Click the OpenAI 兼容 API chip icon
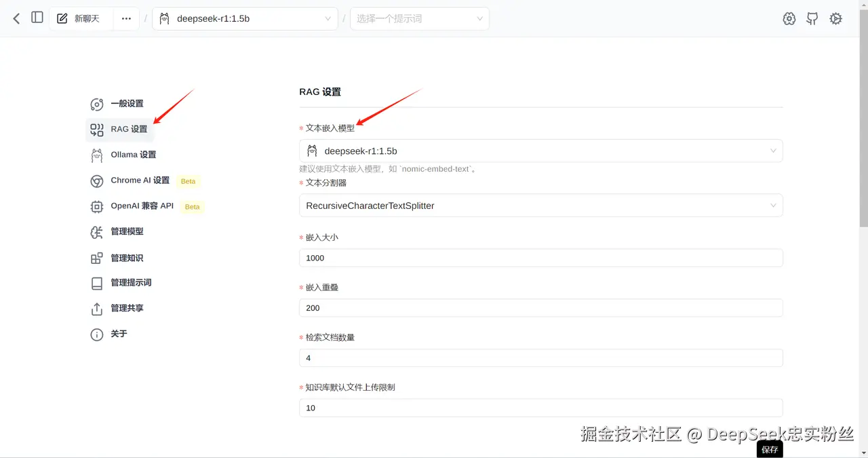 [x=97, y=206]
